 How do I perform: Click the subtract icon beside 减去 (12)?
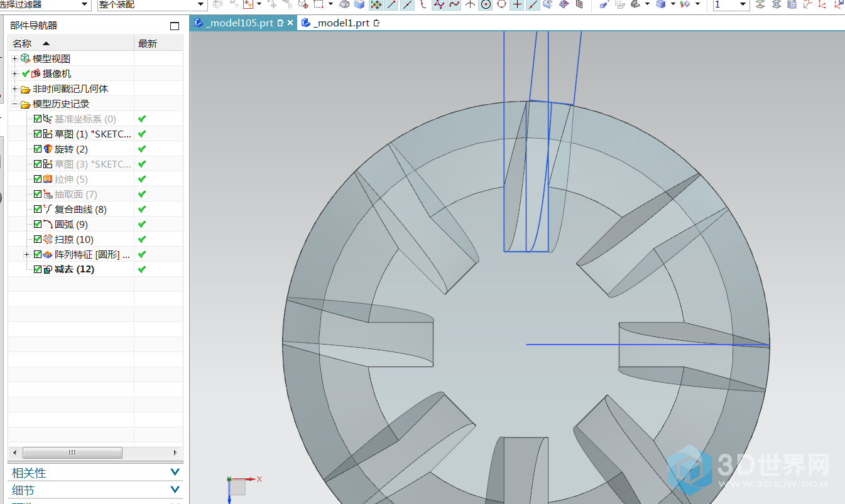click(x=48, y=269)
